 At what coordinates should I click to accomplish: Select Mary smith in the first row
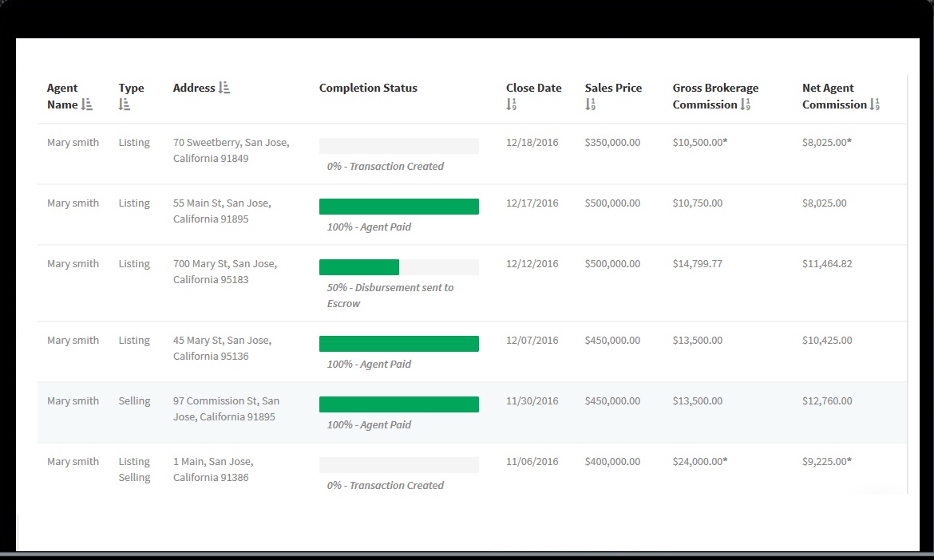coord(73,142)
